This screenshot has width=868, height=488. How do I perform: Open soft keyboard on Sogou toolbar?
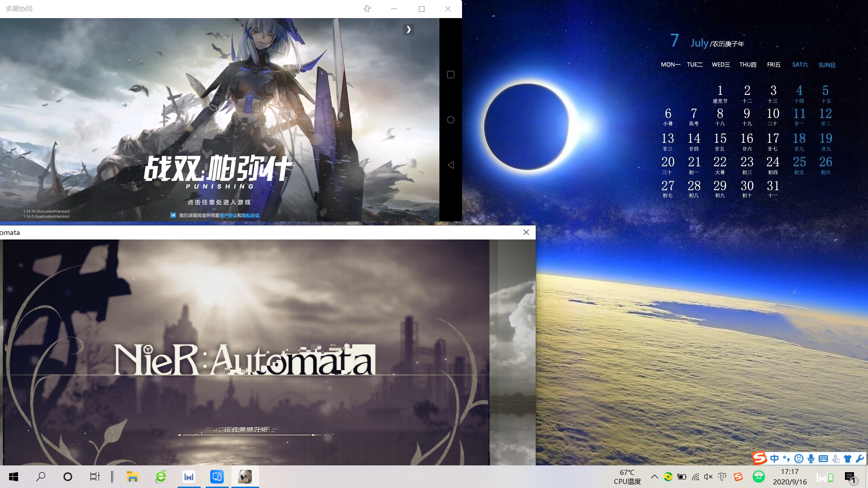[x=823, y=459]
